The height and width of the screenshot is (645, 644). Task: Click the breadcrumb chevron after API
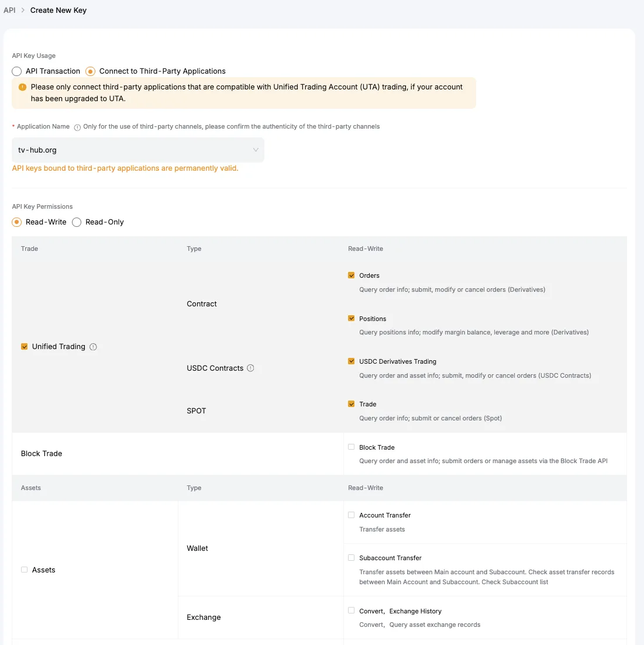click(23, 11)
